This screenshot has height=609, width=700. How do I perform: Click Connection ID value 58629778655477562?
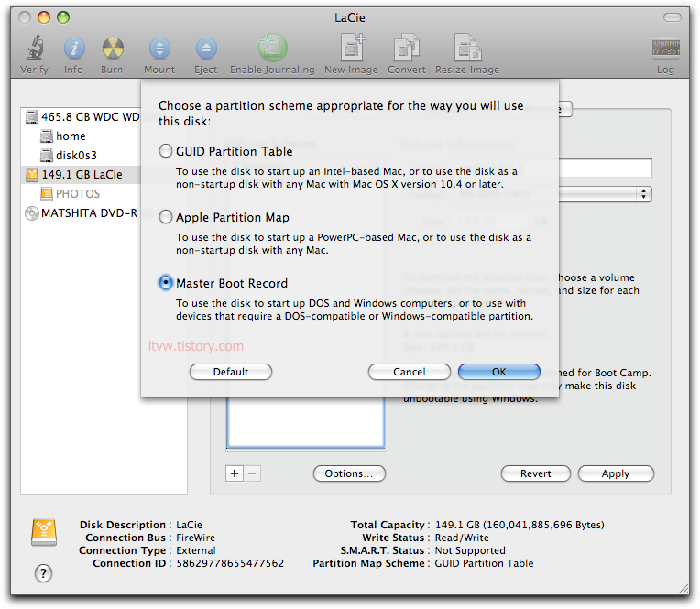coord(230,563)
